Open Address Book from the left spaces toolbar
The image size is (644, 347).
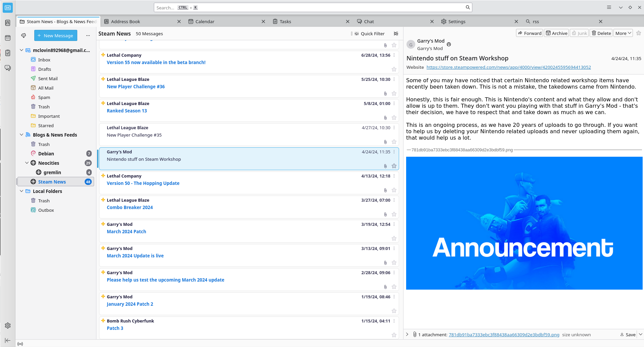point(8,23)
